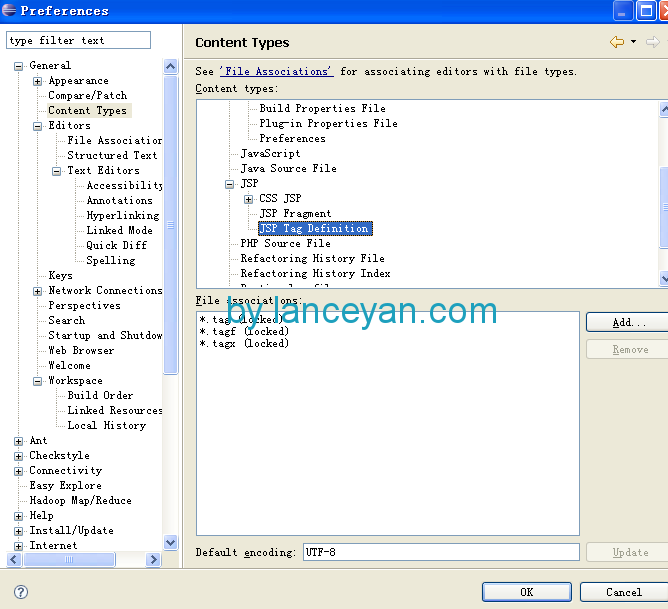Select Compare/Patch in the tree
Screen dimensions: 668x609
87,95
